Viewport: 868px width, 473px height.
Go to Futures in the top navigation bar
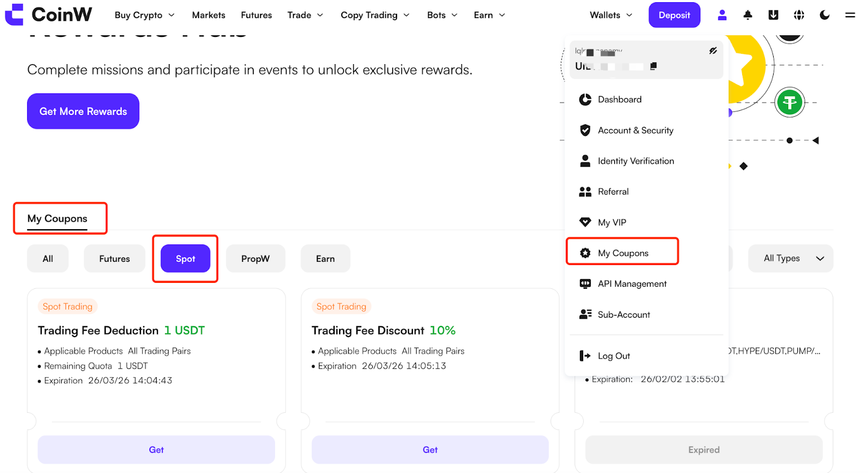[257, 15]
